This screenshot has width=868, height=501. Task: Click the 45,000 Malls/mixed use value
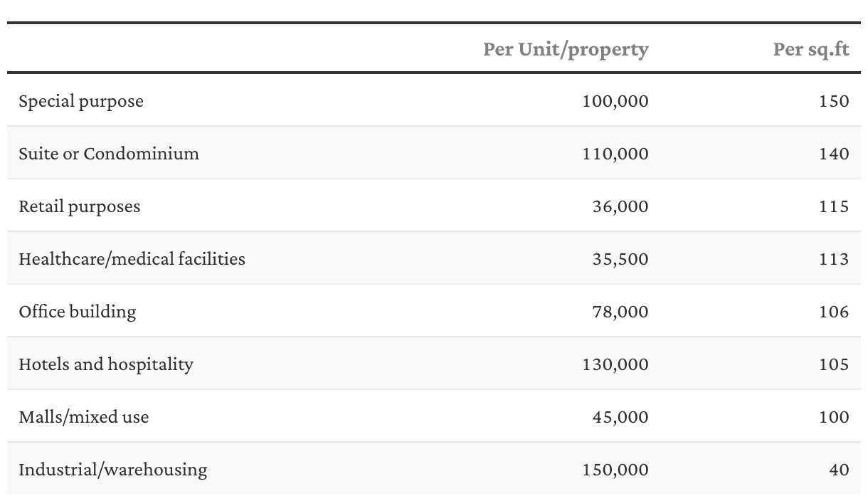[x=620, y=417]
